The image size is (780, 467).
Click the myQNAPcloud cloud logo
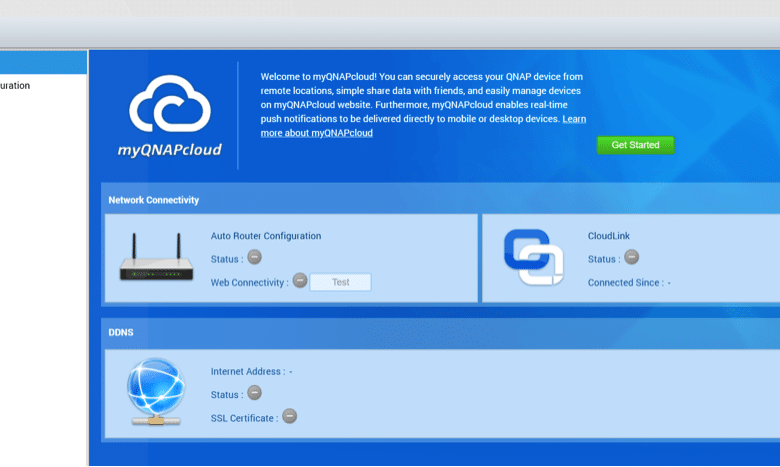(170, 104)
